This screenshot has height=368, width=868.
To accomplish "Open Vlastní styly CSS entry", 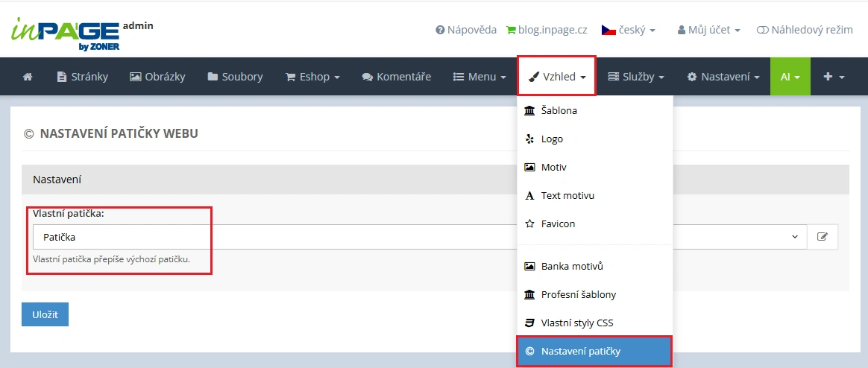I will point(576,323).
